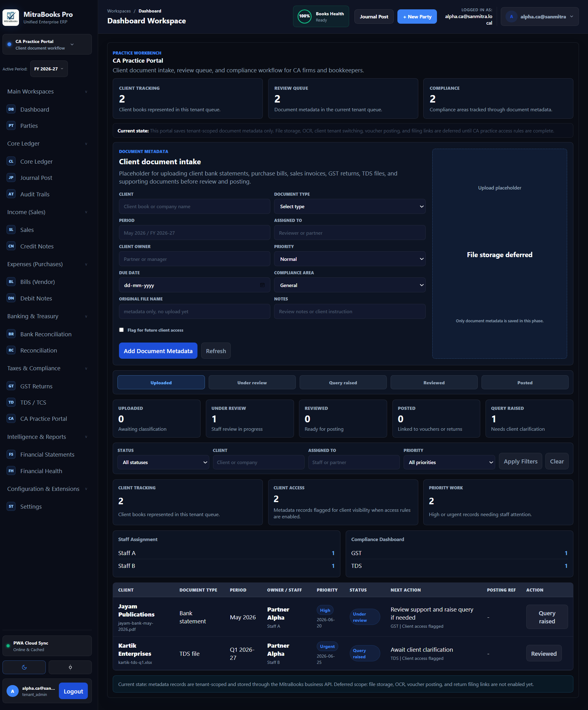Select the Posted status tab
The height and width of the screenshot is (710, 588).
coord(525,382)
